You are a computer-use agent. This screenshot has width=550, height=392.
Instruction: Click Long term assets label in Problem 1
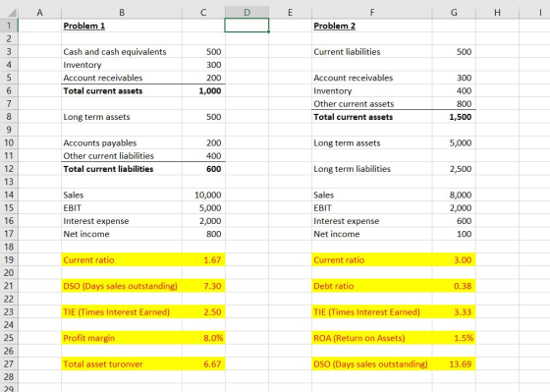point(96,117)
